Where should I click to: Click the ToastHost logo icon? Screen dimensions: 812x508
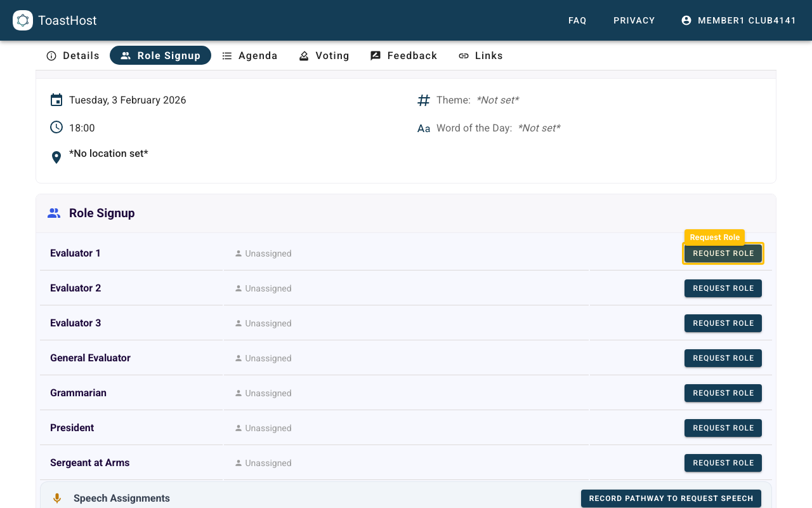[x=23, y=20]
